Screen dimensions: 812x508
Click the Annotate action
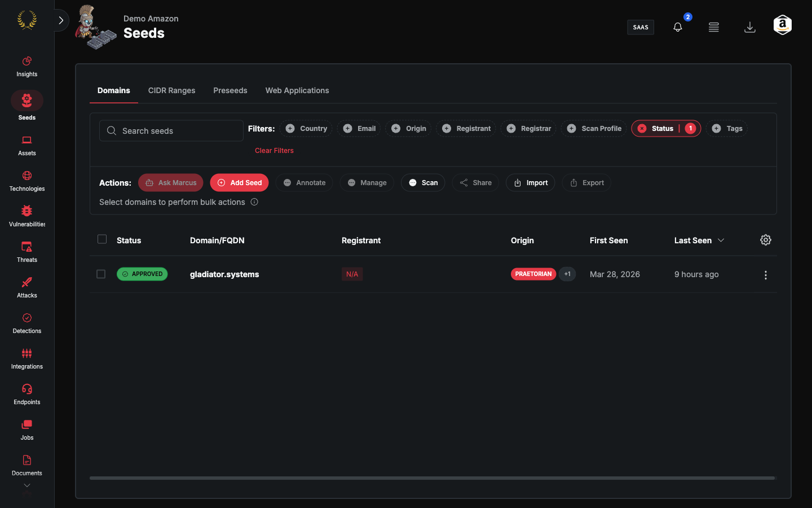304,183
